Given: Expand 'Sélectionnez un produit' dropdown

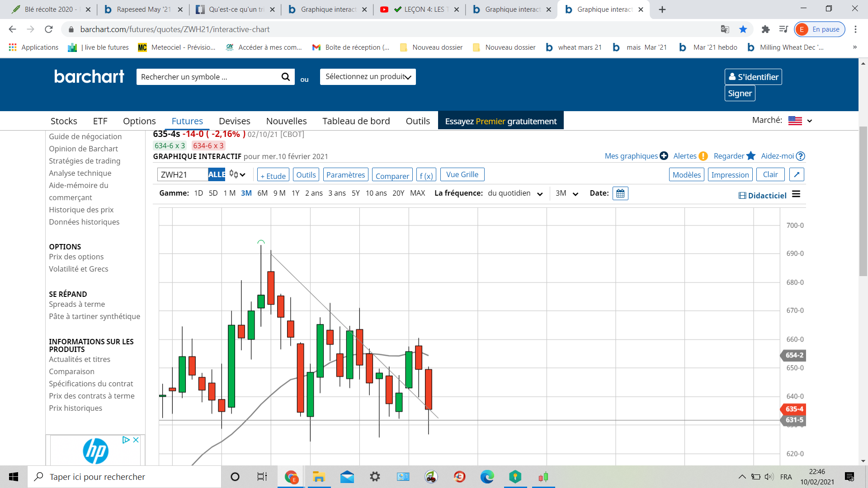Looking at the screenshot, I should pyautogui.click(x=368, y=77).
